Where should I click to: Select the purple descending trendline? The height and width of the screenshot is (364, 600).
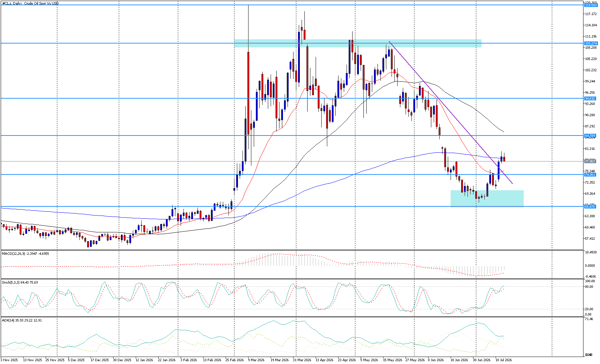click(451, 112)
